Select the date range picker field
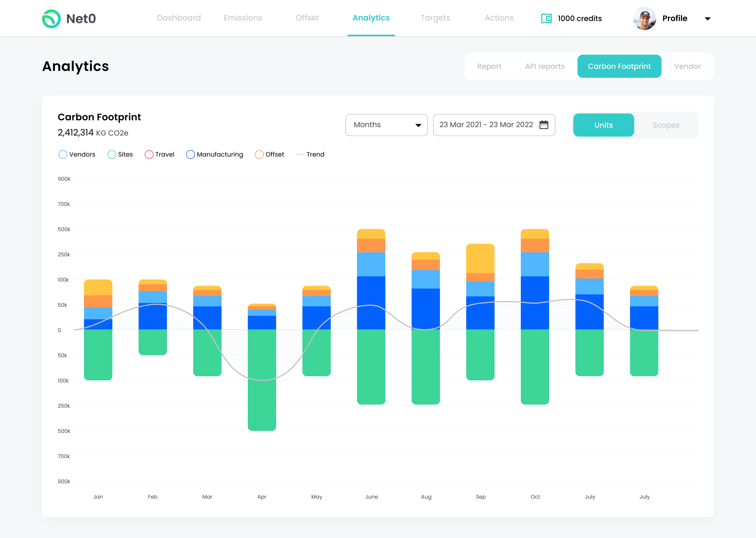Image resolution: width=756 pixels, height=538 pixels. click(x=494, y=125)
